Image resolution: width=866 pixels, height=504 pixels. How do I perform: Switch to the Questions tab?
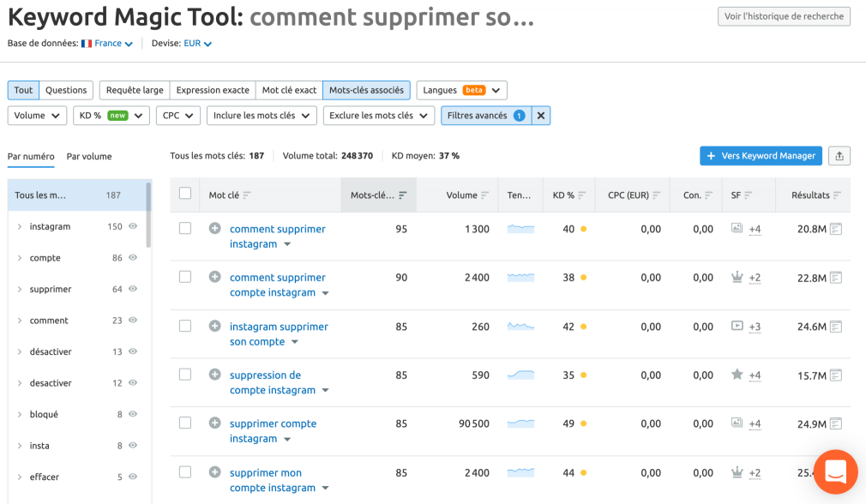click(x=66, y=90)
